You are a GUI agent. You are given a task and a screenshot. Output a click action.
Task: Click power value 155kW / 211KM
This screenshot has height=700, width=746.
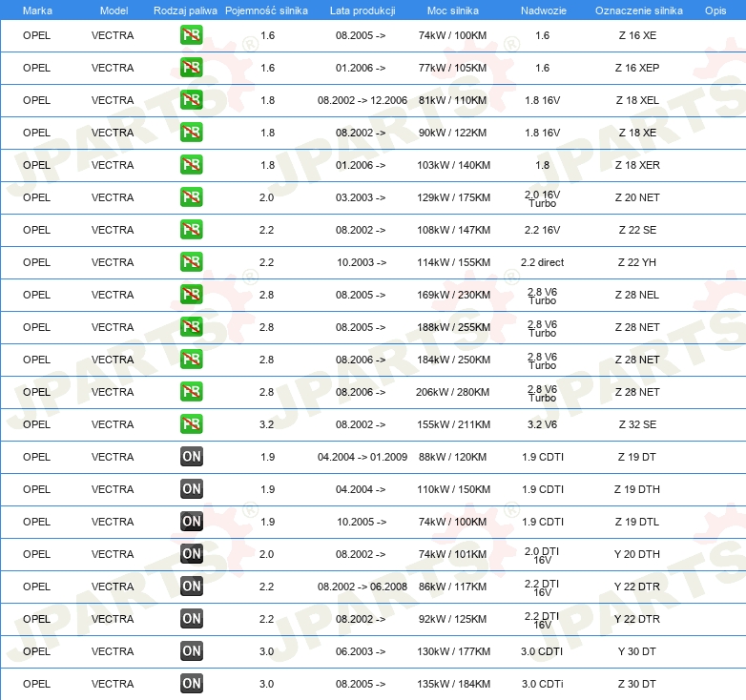[453, 424]
